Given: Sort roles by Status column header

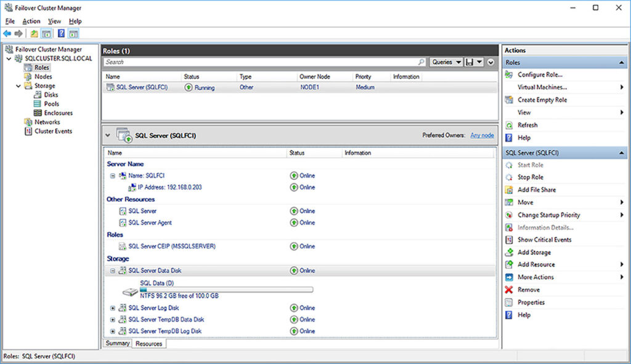Looking at the screenshot, I should (x=191, y=76).
